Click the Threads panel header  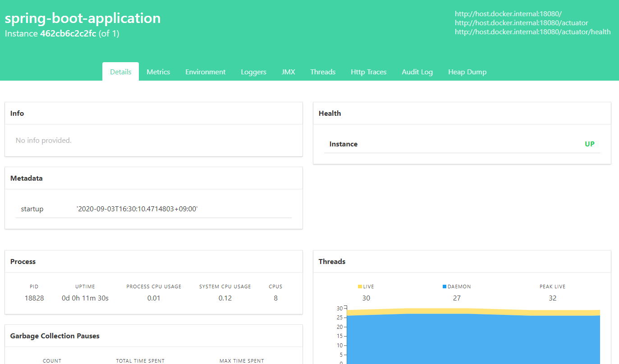(462, 262)
